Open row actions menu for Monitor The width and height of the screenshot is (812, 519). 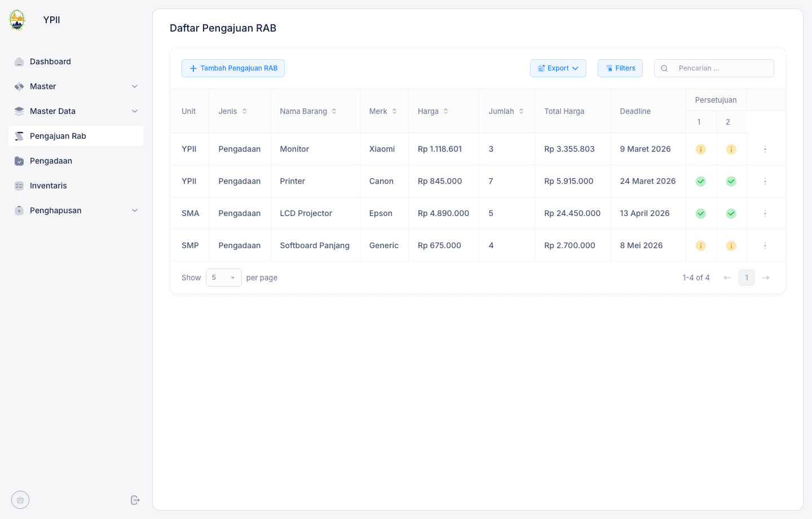[765, 149]
